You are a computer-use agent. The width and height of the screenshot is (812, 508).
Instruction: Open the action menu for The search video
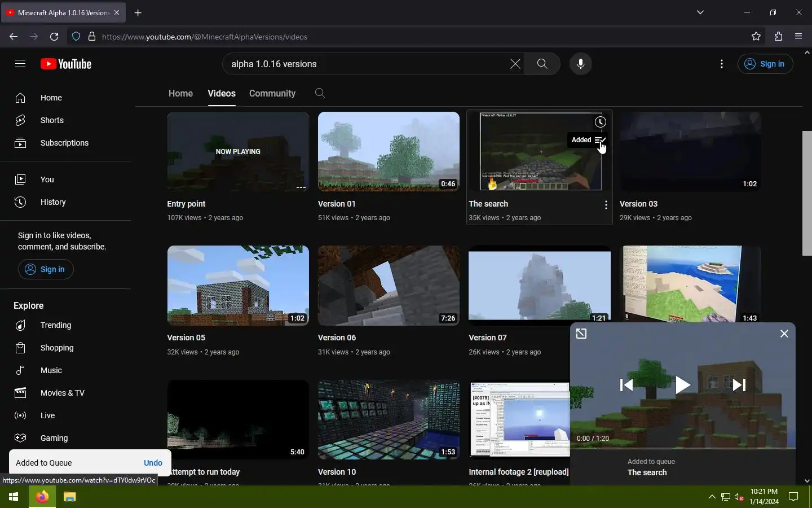point(606,205)
